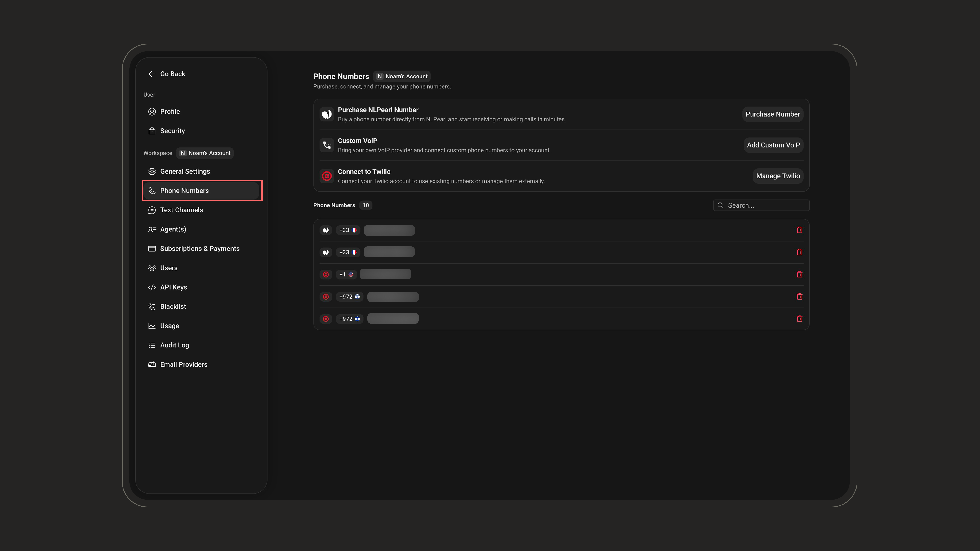The height and width of the screenshot is (551, 980).
Task: Delete the last +972 phone number
Action: tap(799, 319)
